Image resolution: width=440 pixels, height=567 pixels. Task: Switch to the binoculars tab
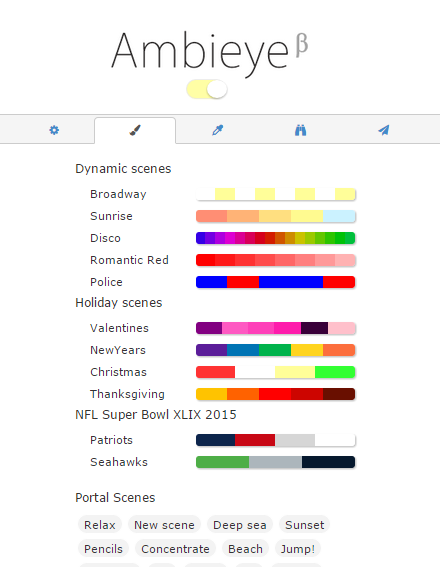[x=300, y=130]
